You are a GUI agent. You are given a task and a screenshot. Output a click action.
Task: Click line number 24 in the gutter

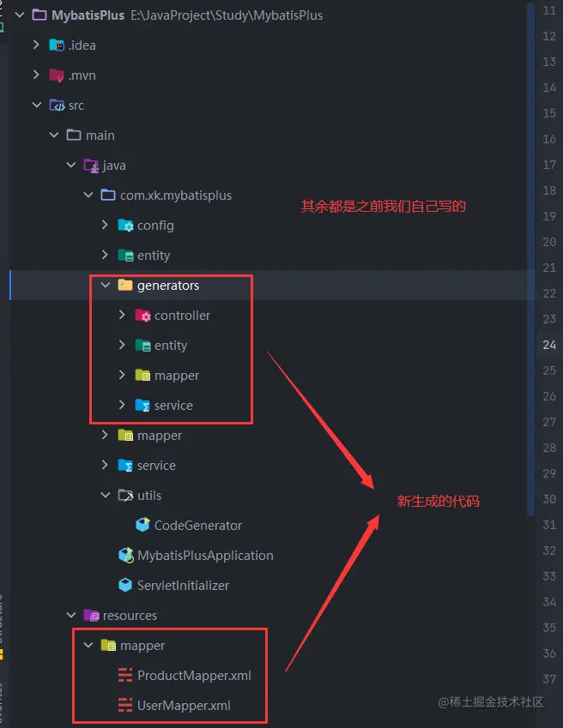point(549,345)
